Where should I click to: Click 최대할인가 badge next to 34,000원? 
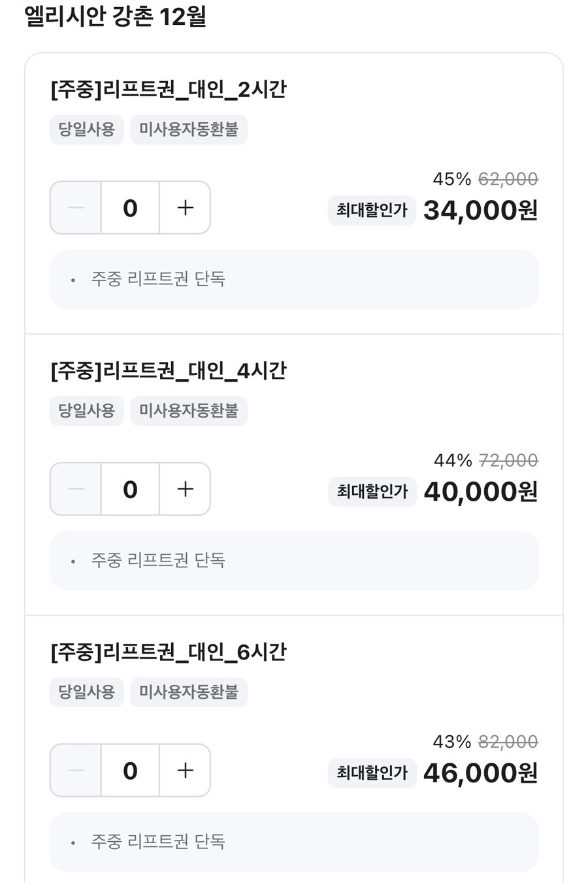click(x=372, y=210)
